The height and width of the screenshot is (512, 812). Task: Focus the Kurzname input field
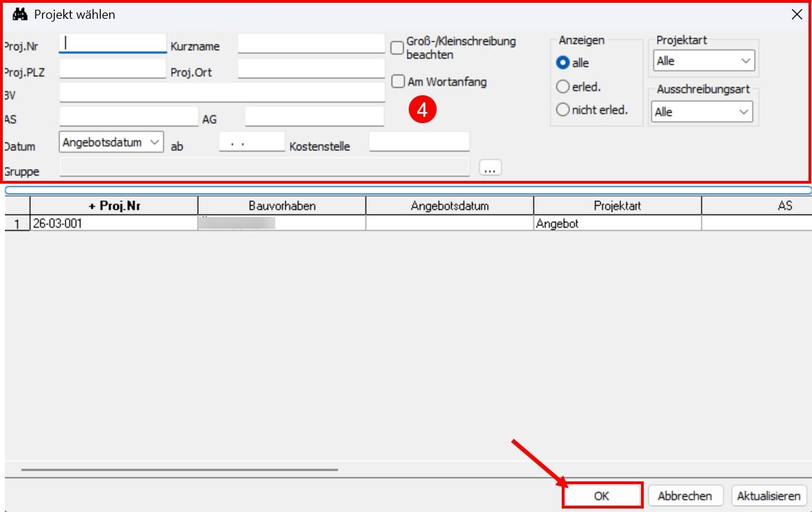click(x=311, y=44)
